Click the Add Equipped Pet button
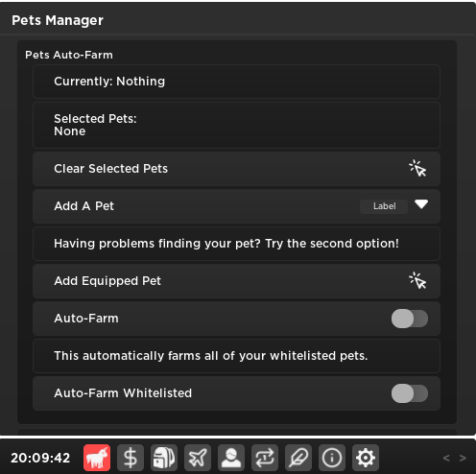 click(236, 281)
